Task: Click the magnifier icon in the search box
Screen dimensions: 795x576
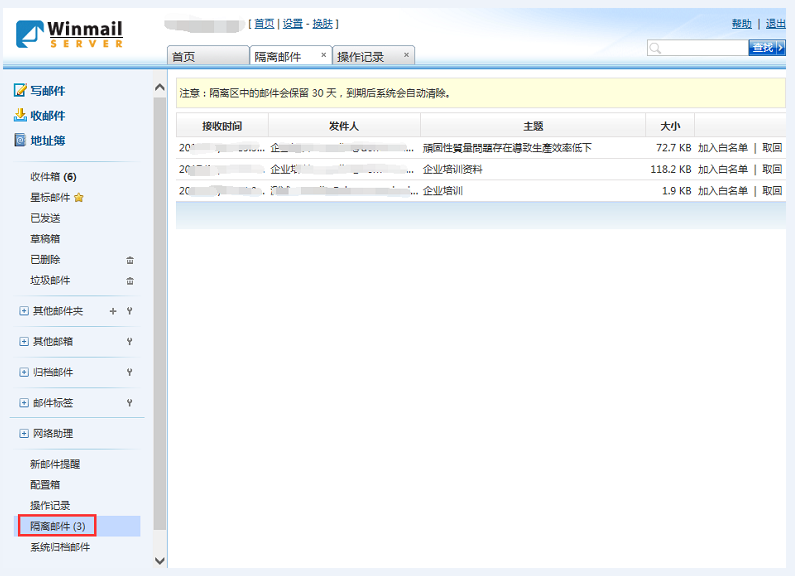Action: click(x=655, y=48)
